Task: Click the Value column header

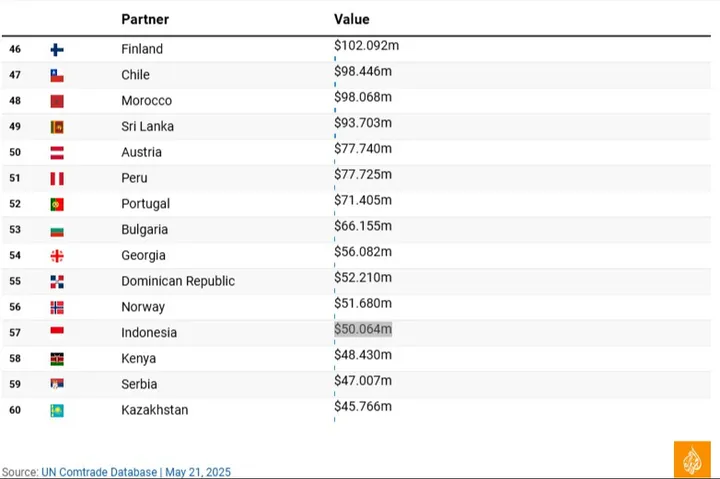Action: point(351,19)
